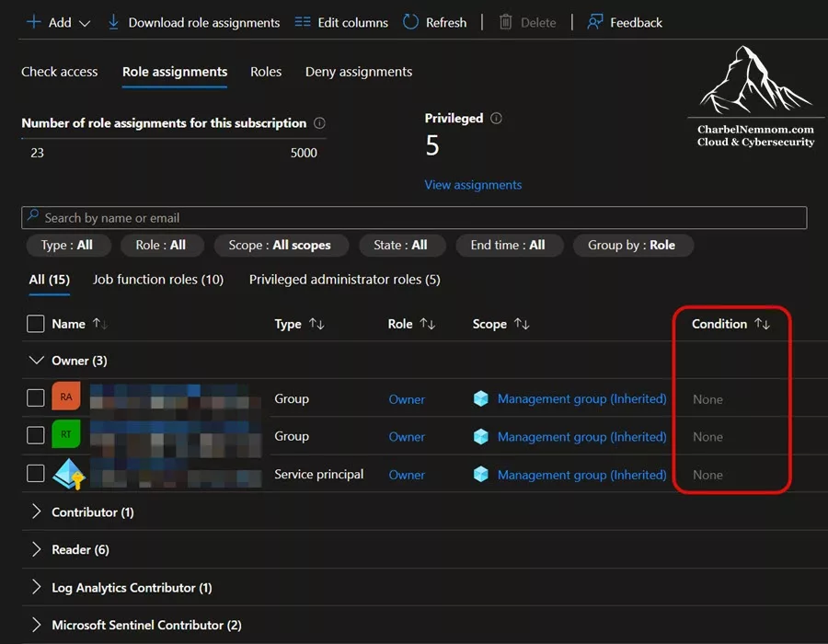
Task: Open the Scope : All scopes filter
Action: tap(281, 246)
